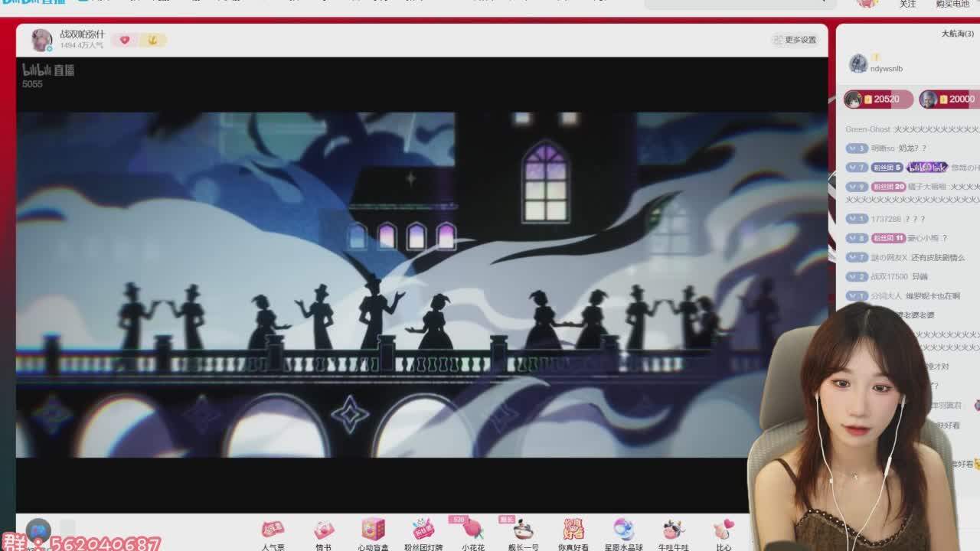Click chat message 奶龙？？
The height and width of the screenshot is (551, 980).
(913, 148)
